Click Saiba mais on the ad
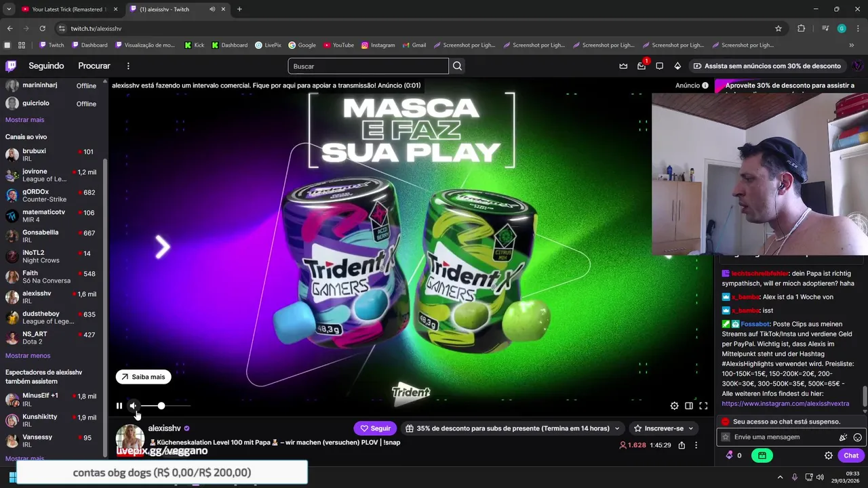Image resolution: width=868 pixels, height=488 pixels. click(143, 377)
